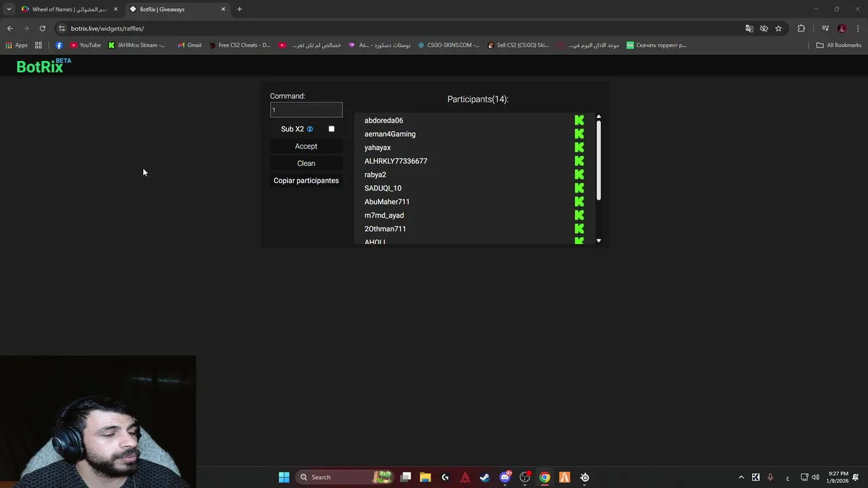Click the BotRix BETA logo

point(43,66)
